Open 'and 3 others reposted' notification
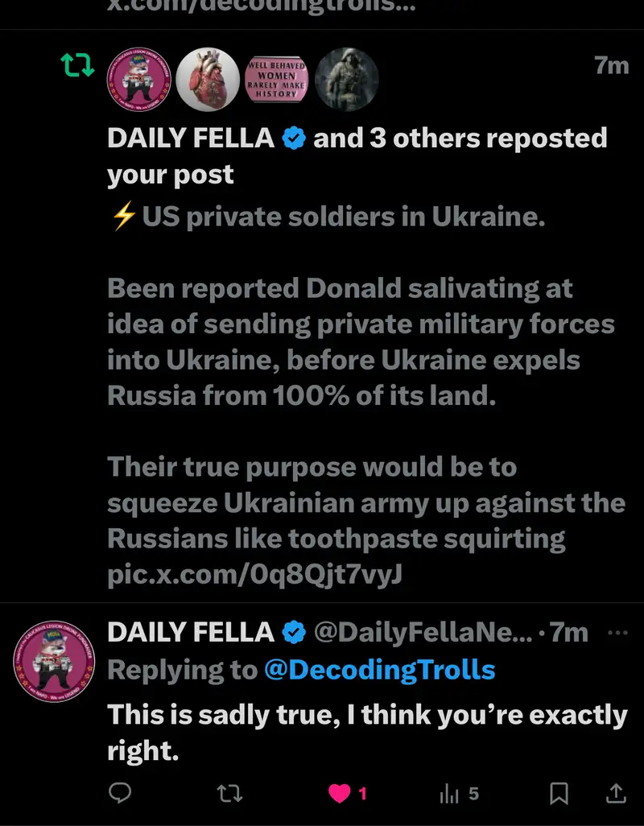Viewport: 644px width, 826px height. point(460,138)
